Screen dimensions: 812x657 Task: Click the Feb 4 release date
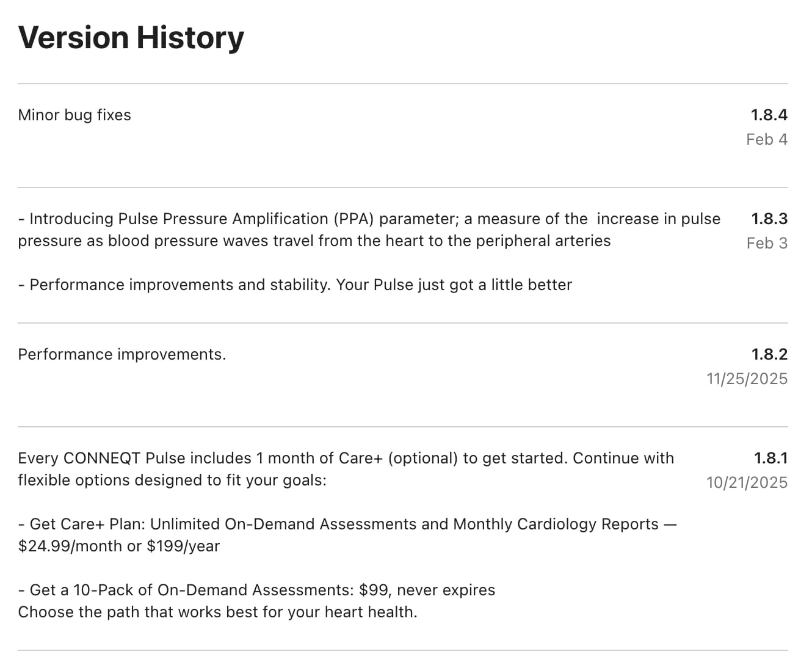[767, 139]
